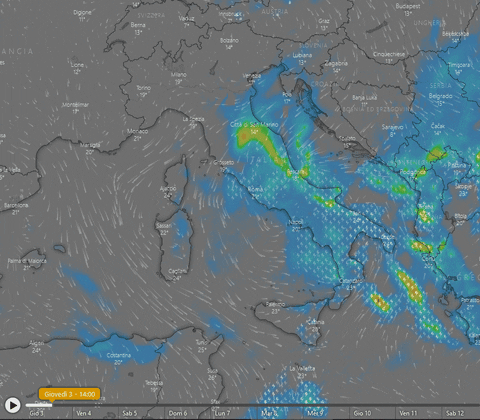Select Gio 3 on the timeline
Screen dimensions: 480x420
[x=36, y=413]
